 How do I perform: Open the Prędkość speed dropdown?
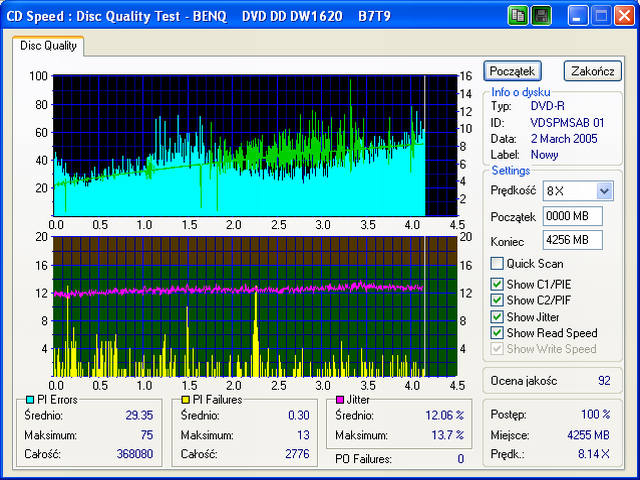point(604,191)
